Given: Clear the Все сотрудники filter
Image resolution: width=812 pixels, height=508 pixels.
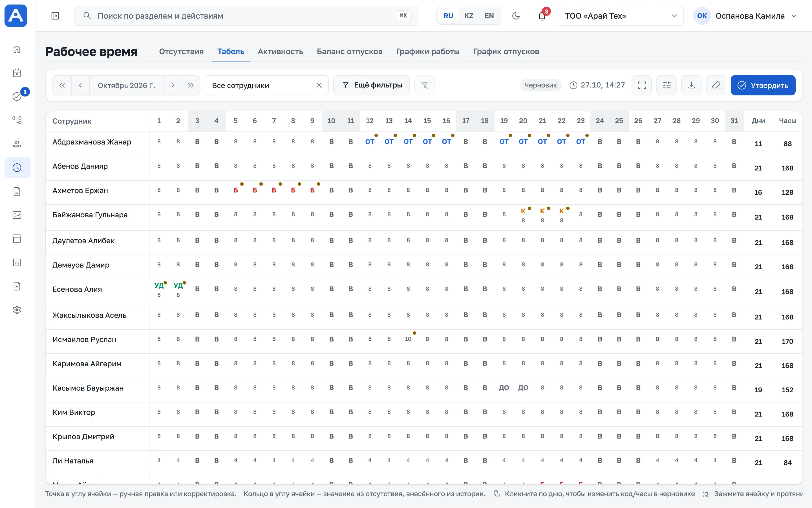Looking at the screenshot, I should coord(319,85).
